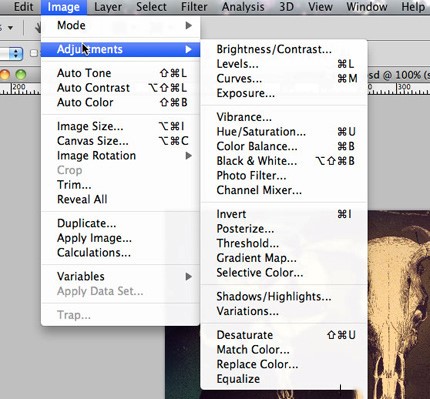Close the open Image menu
This screenshot has width=430, height=399.
point(64,7)
